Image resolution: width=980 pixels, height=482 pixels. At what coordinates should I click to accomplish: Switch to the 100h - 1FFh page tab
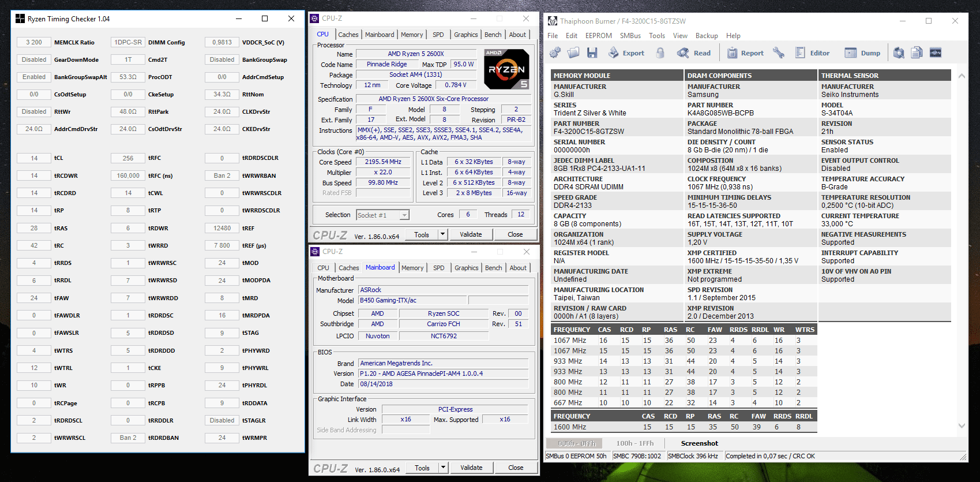point(634,443)
